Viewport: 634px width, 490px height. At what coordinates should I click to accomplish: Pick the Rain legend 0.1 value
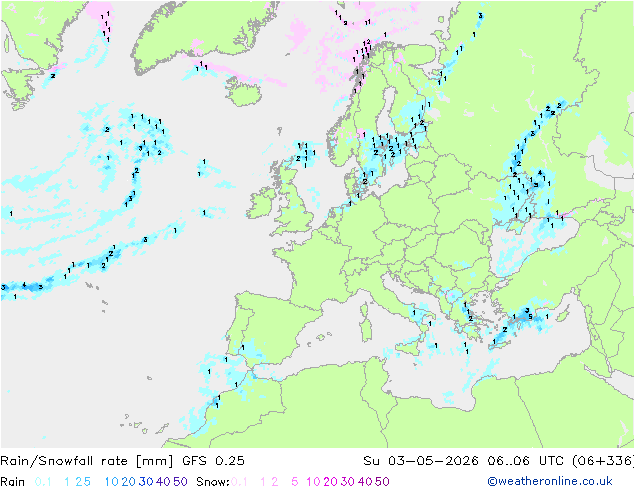point(43,482)
